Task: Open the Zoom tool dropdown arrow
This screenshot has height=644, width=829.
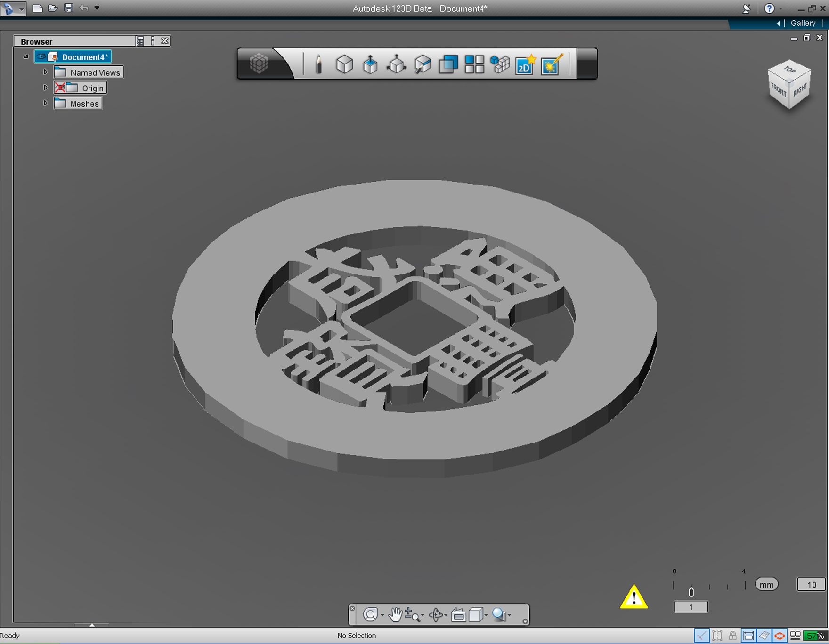Action: click(x=423, y=615)
